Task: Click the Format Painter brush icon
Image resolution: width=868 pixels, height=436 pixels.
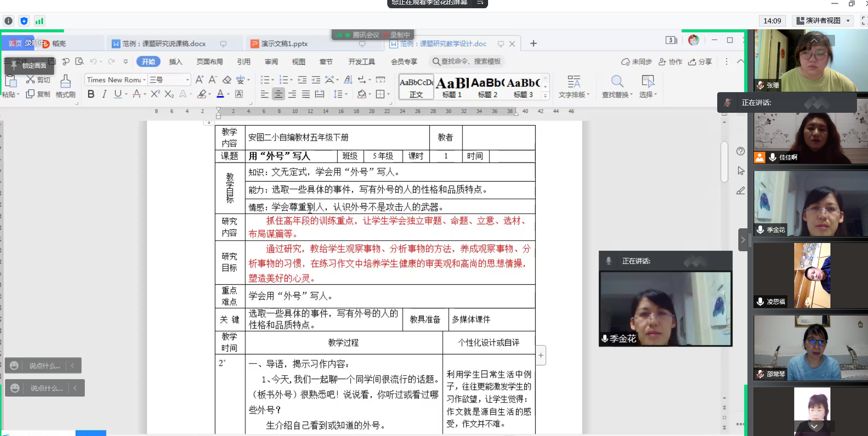Action: click(66, 82)
